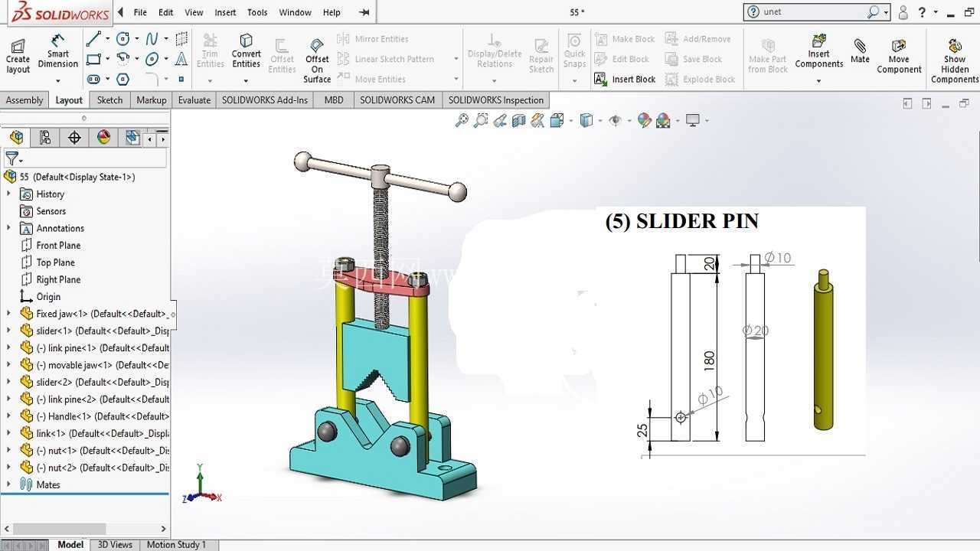Image resolution: width=980 pixels, height=551 pixels.
Task: Pin the menu bar
Action: click(364, 12)
